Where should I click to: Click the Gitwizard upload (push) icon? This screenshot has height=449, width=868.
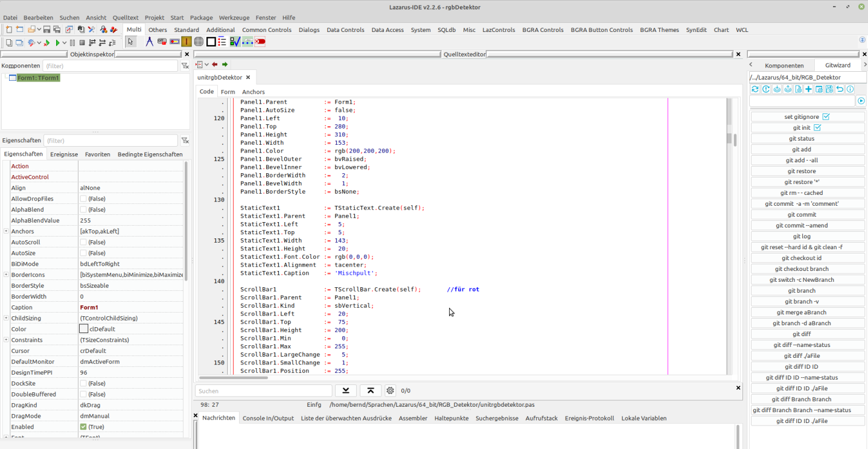(x=788, y=89)
